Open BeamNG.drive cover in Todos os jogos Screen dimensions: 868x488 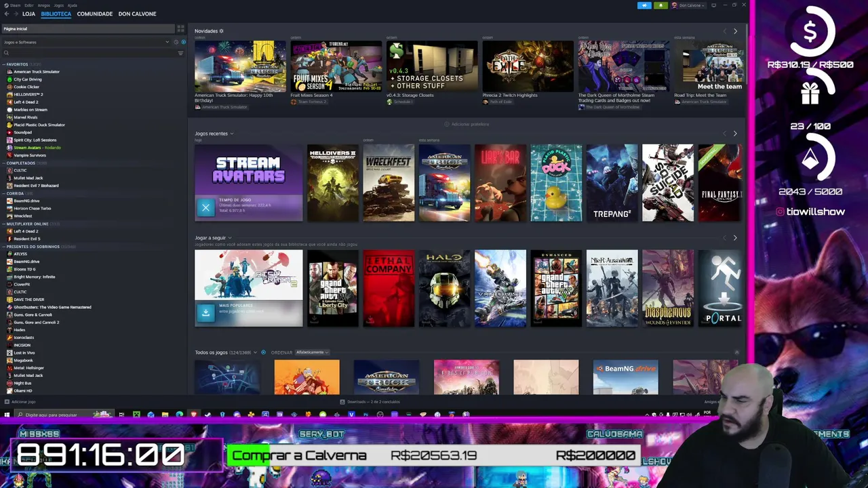point(625,377)
